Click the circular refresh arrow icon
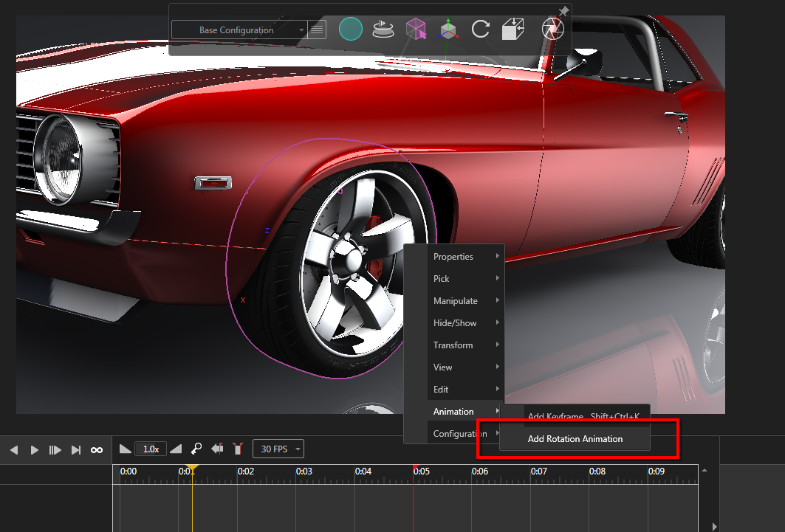The height and width of the screenshot is (532, 785). 481,29
